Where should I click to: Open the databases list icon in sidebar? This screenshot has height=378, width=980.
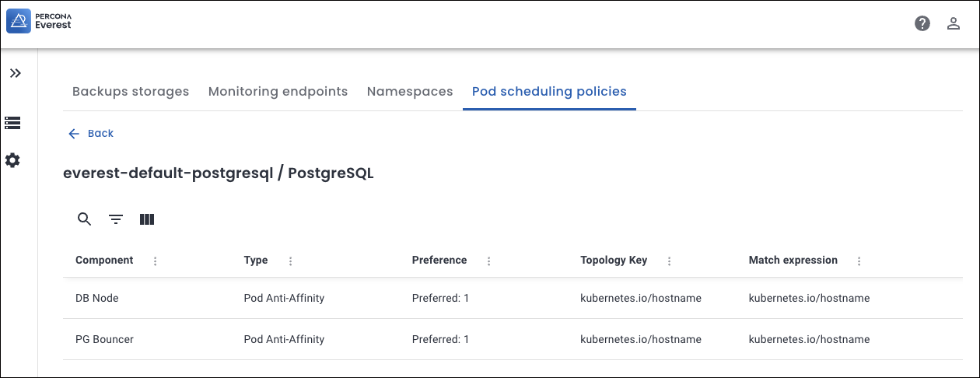12,123
